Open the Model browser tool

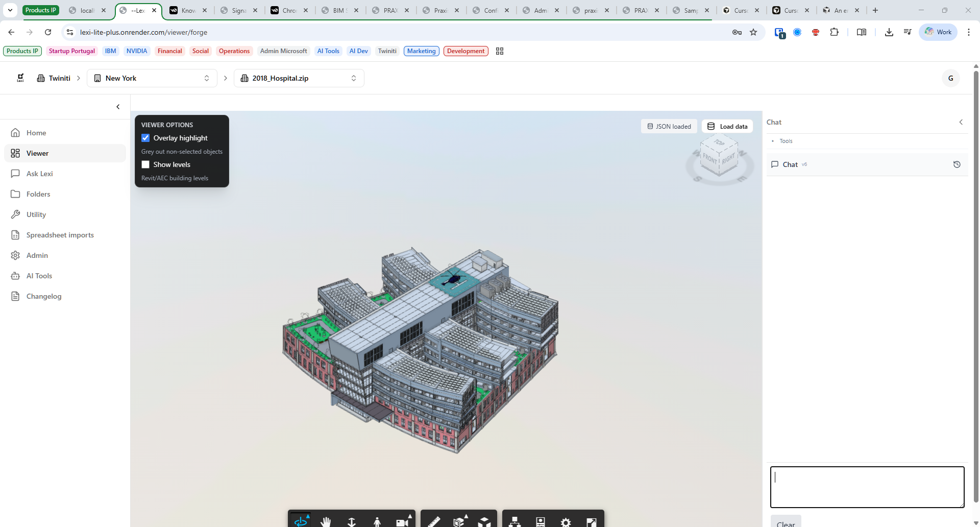point(515,521)
